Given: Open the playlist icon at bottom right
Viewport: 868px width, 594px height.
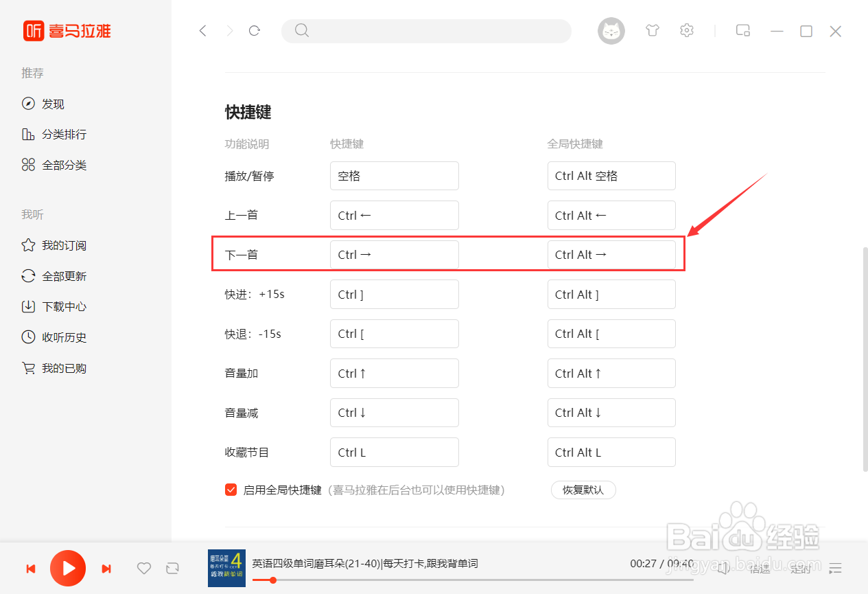Looking at the screenshot, I should 835,569.
